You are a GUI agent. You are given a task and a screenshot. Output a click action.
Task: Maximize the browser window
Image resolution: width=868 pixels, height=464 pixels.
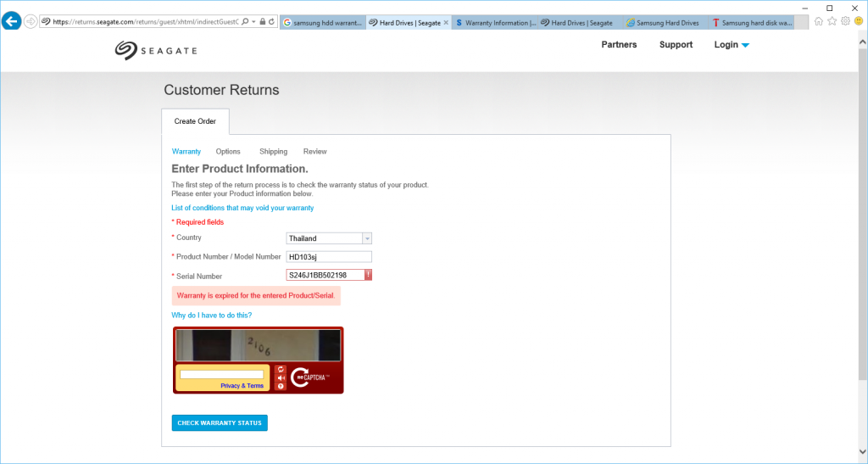pyautogui.click(x=829, y=8)
